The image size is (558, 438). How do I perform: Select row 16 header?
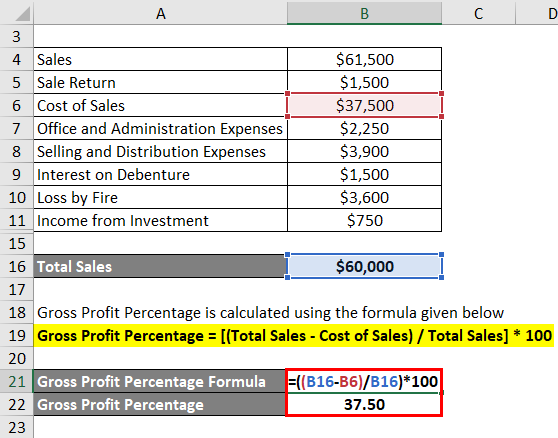click(16, 267)
